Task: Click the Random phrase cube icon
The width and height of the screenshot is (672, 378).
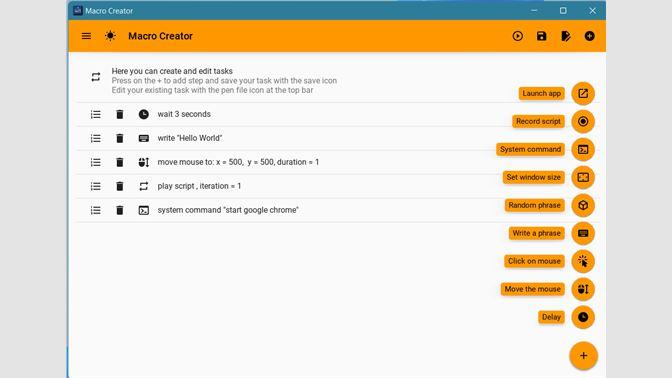Action: (583, 205)
